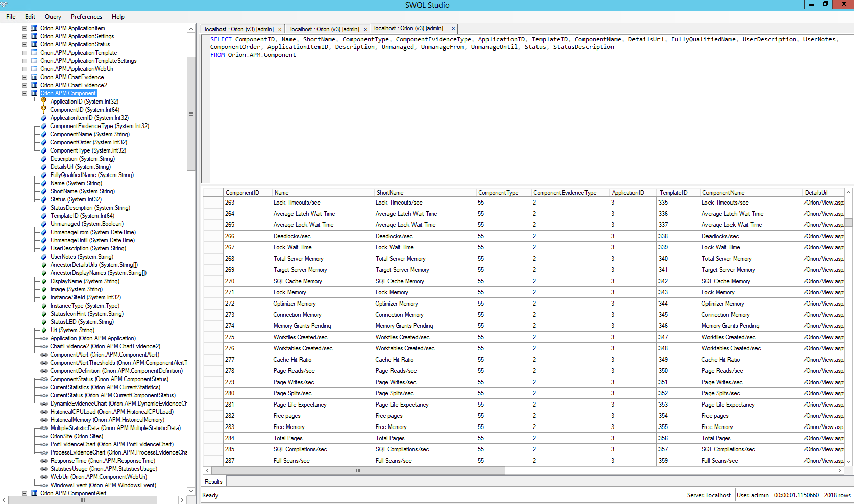
Task: Click the green property icon beside AncestorDetailsUrls
Action: tap(44, 265)
